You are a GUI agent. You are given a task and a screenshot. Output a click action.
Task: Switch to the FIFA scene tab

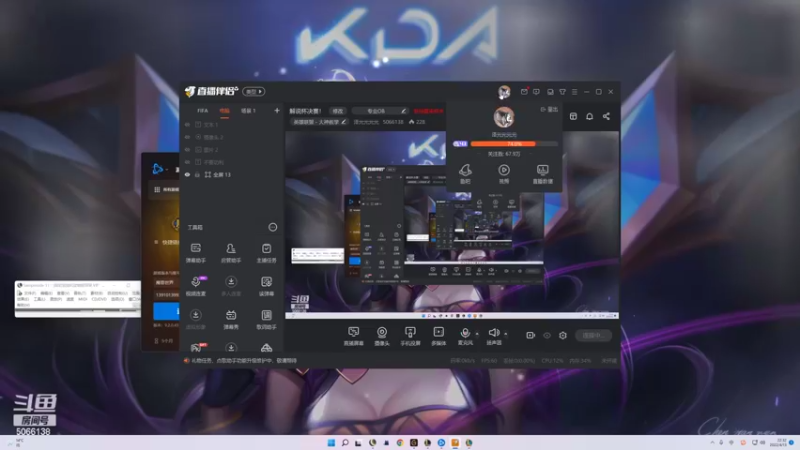[x=203, y=111]
